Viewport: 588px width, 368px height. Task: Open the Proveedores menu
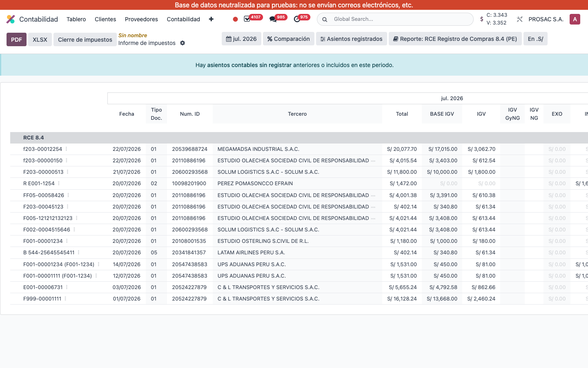[141, 19]
